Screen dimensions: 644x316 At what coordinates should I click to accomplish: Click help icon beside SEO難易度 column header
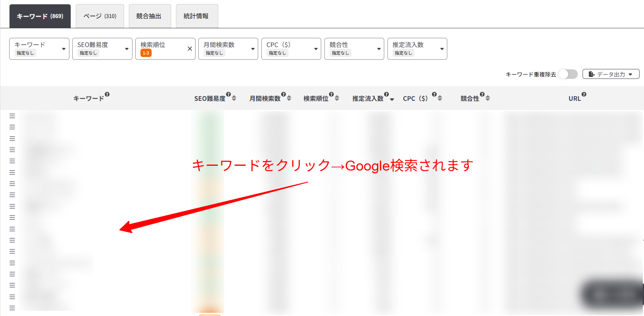click(x=228, y=94)
